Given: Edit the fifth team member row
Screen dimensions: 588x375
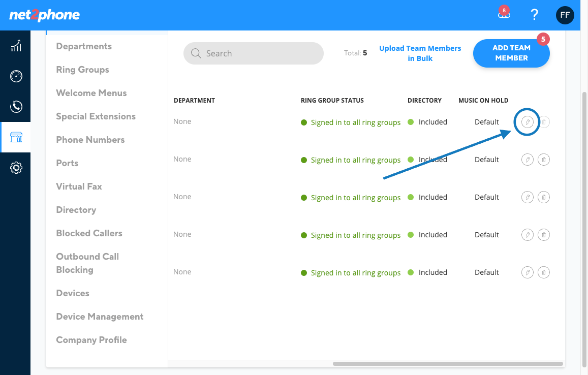Looking at the screenshot, I should (x=527, y=272).
